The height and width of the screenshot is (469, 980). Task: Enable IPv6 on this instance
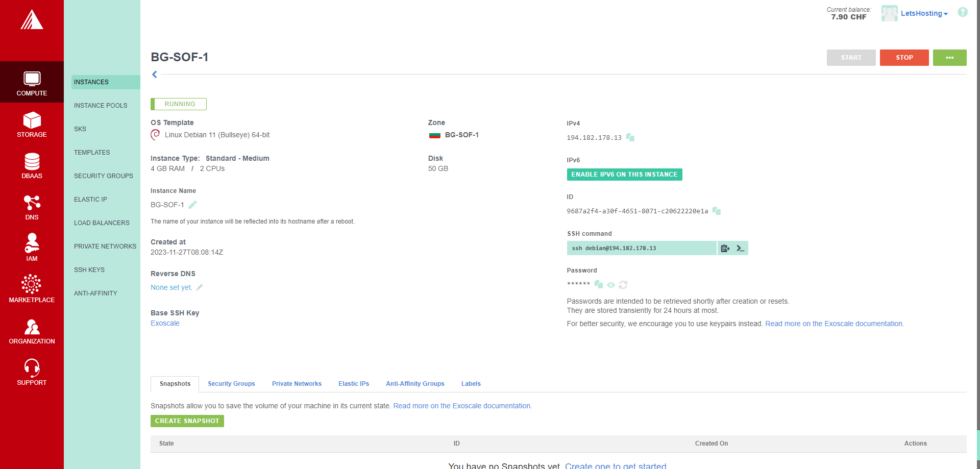pos(624,175)
